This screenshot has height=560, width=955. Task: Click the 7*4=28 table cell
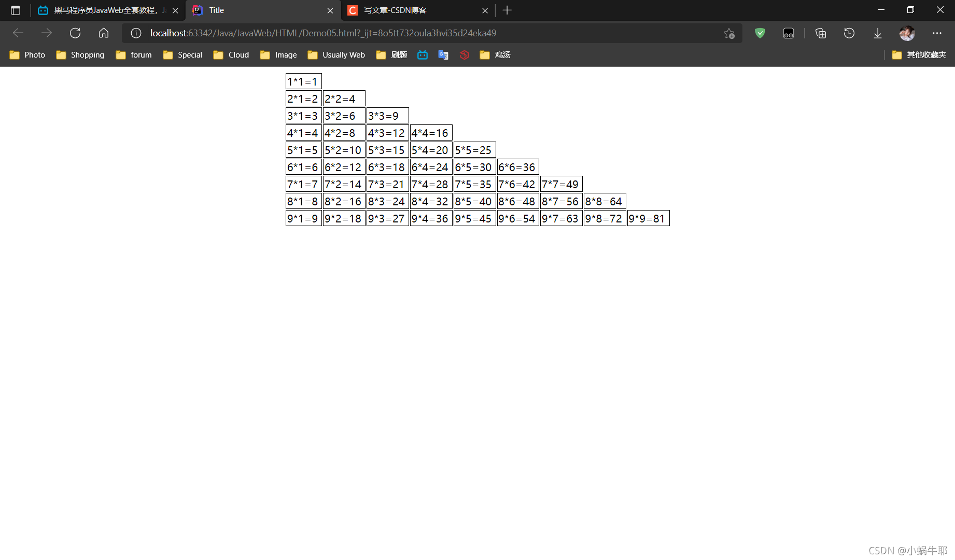pos(431,184)
